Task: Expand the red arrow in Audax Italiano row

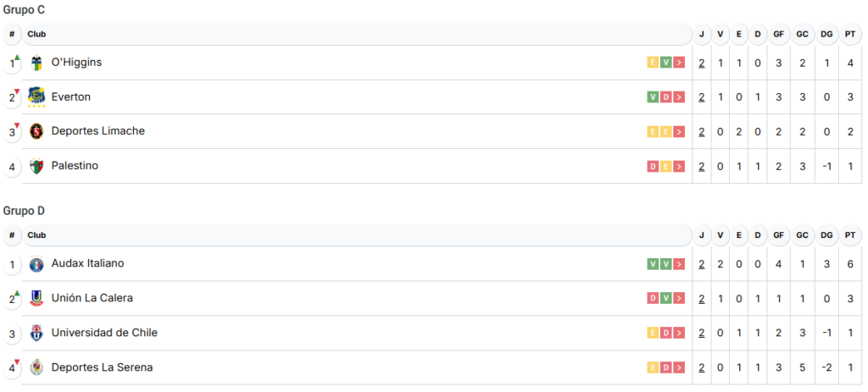Action: pos(679,264)
